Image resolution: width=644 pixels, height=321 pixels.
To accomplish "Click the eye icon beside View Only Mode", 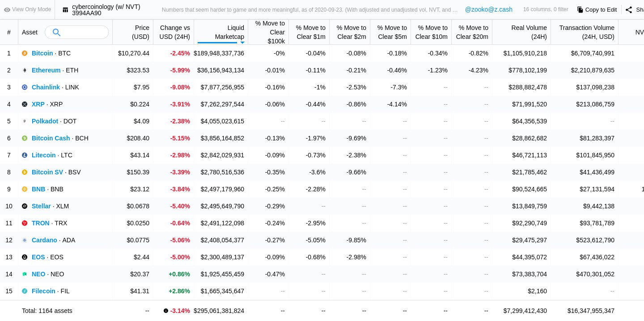I will 7,9.
